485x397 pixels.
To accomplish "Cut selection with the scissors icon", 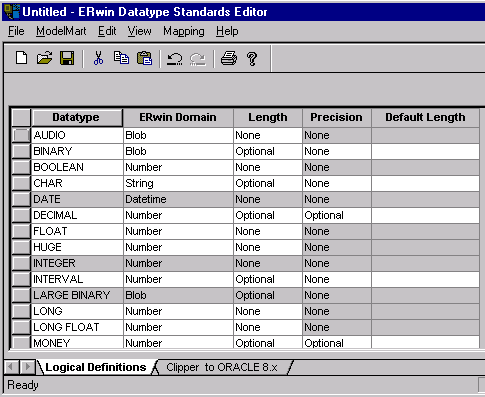I will [x=98, y=58].
